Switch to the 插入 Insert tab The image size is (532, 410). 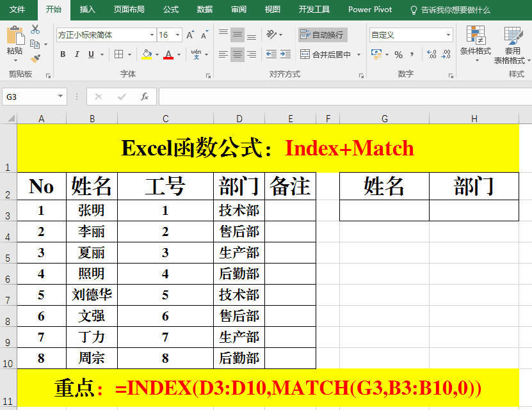87,10
